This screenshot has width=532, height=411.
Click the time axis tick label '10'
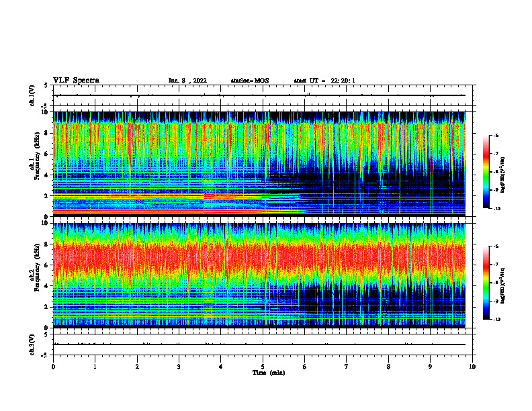pos(472,367)
